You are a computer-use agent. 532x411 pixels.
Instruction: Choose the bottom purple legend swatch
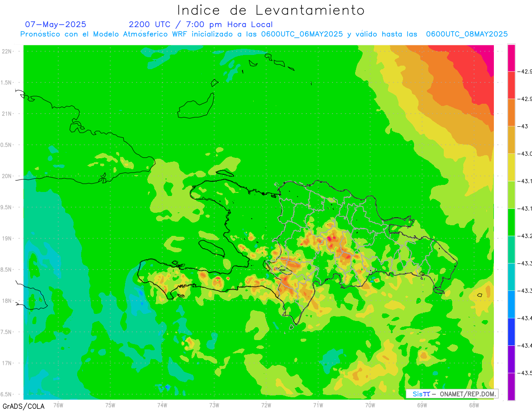click(x=511, y=386)
